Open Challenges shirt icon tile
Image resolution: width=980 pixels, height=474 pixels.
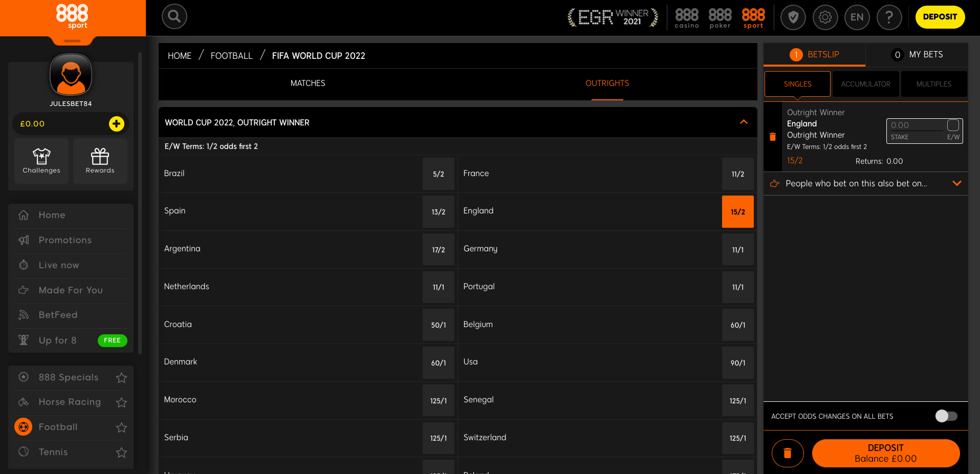(x=41, y=161)
